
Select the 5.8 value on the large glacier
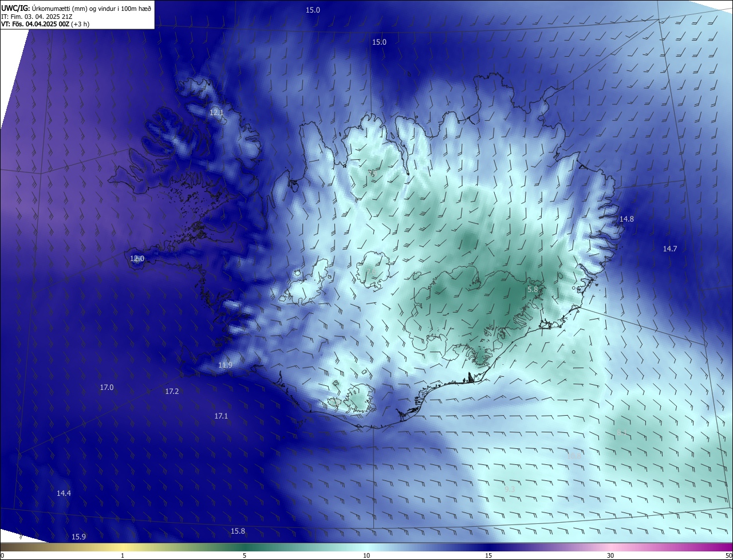coord(533,290)
